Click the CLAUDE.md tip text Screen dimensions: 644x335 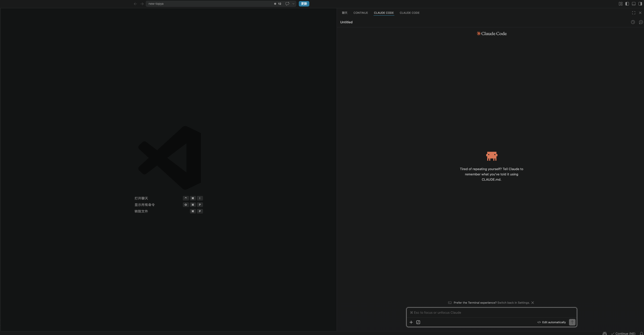pyautogui.click(x=491, y=174)
